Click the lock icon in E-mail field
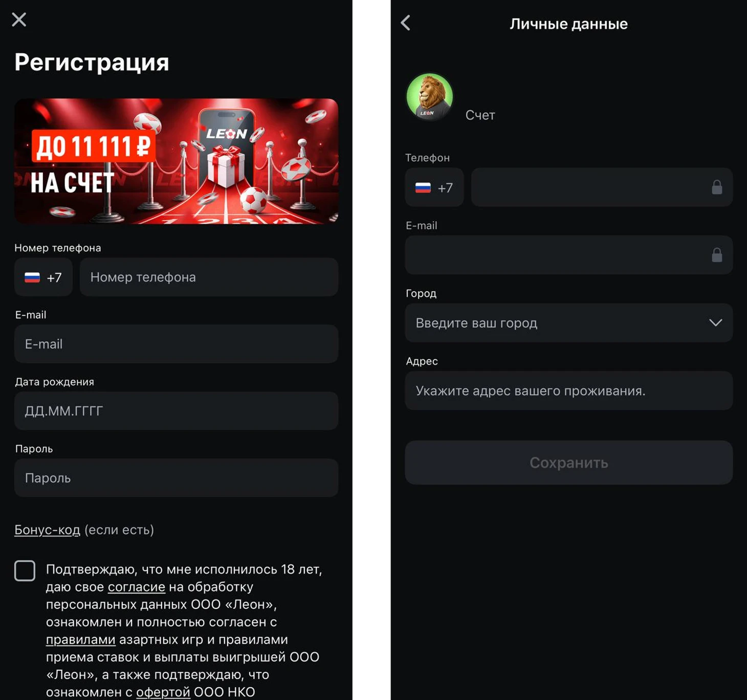This screenshot has height=700, width=747. coord(717,255)
